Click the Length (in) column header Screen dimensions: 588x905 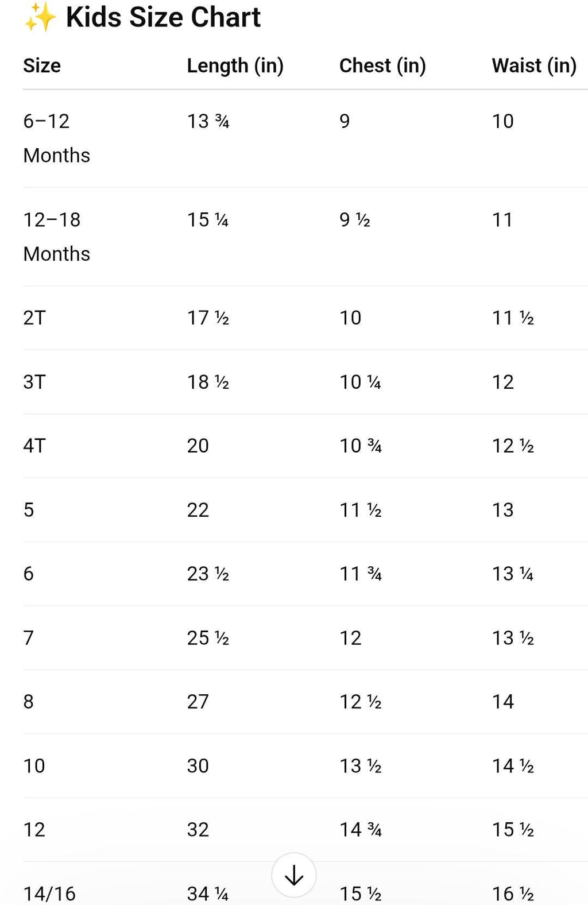(x=235, y=66)
